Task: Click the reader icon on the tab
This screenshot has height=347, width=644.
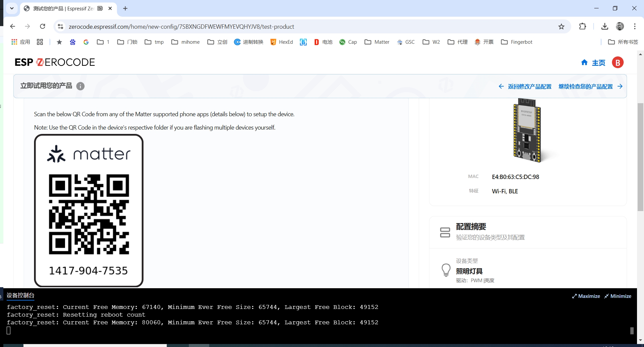Action: [100, 8]
